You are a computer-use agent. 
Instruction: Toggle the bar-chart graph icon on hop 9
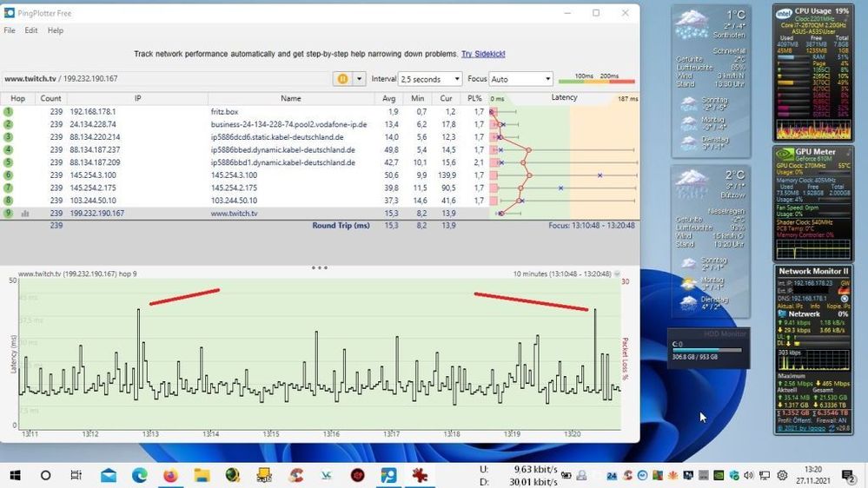tap(25, 214)
